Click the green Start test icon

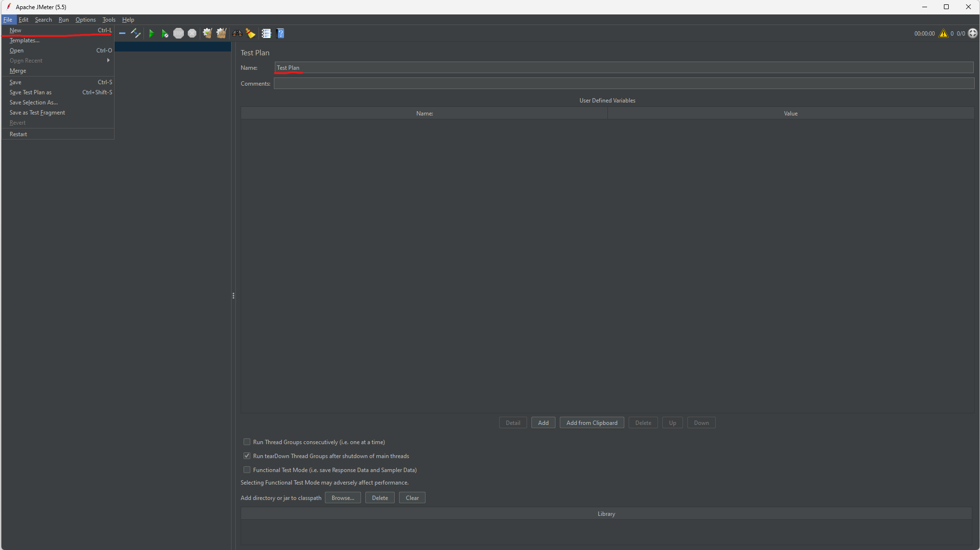151,33
